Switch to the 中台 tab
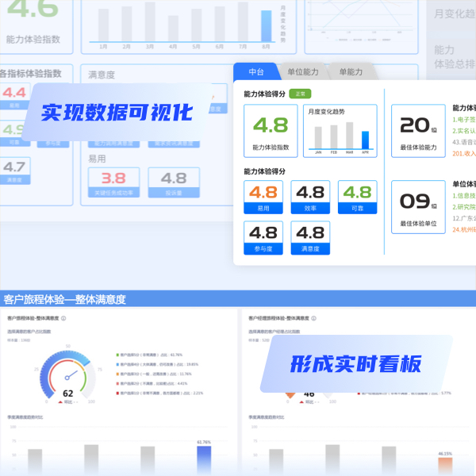Screen dimensions: 476x476 tap(256, 72)
